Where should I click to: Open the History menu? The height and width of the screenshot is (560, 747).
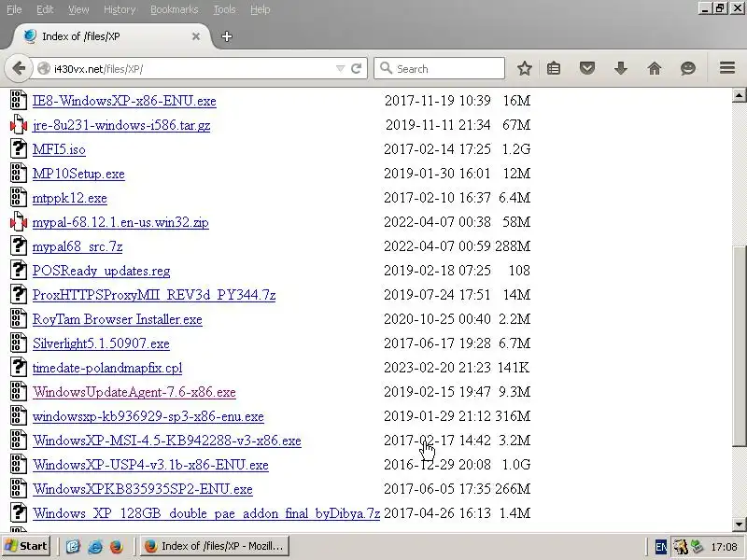click(120, 9)
